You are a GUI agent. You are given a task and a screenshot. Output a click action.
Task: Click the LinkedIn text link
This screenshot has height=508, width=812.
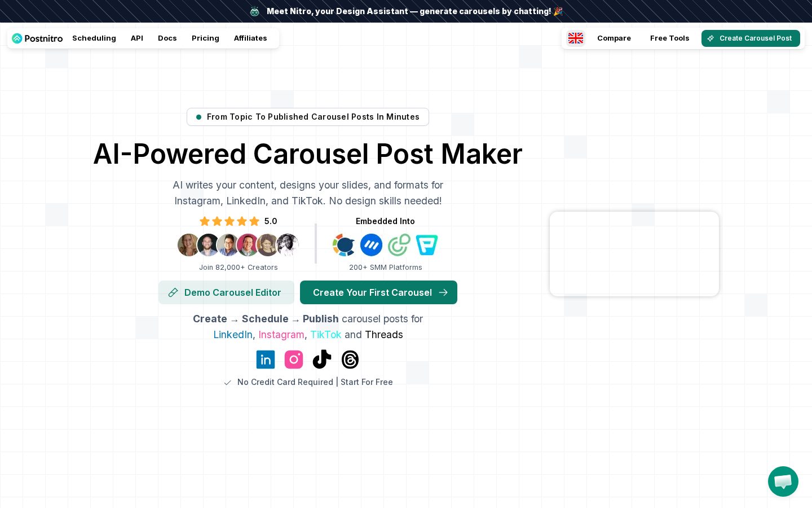(233, 335)
